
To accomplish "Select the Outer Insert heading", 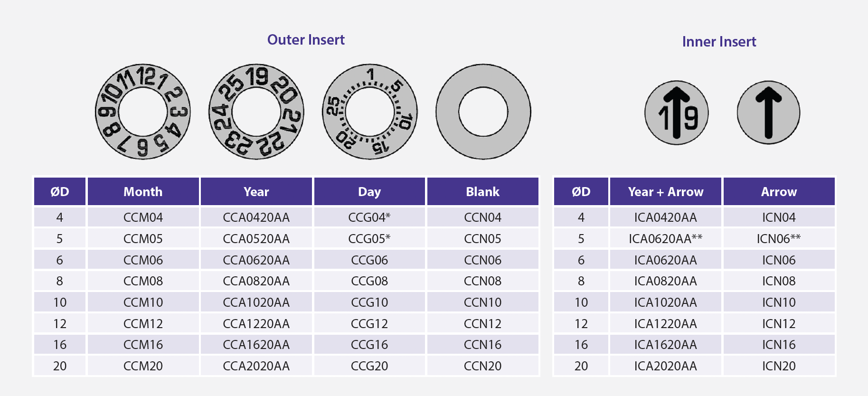I will (306, 40).
